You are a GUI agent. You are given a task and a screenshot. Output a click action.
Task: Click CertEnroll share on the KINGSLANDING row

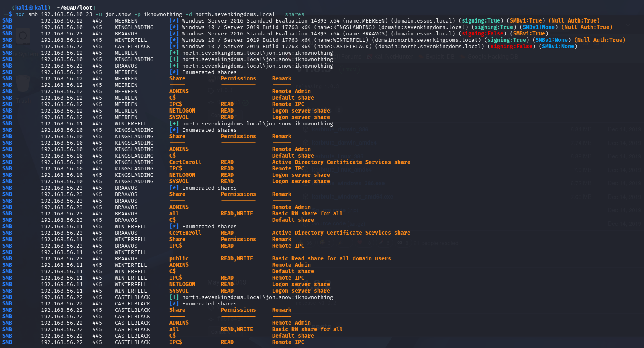185,162
